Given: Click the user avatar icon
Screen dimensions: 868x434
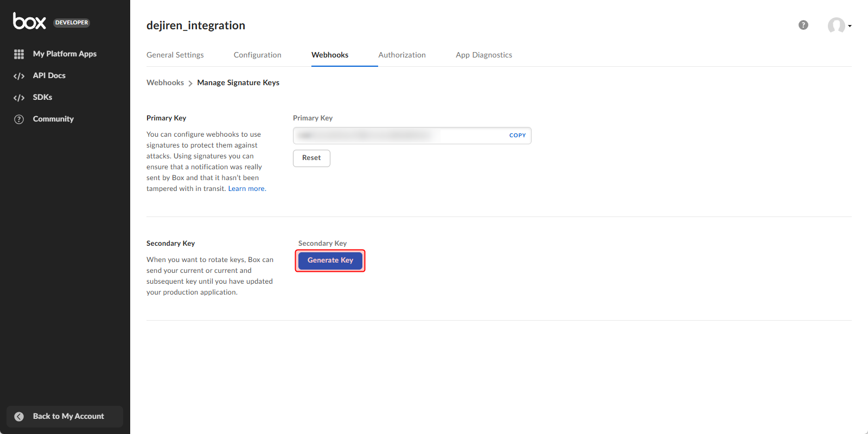Looking at the screenshot, I should click(x=836, y=25).
